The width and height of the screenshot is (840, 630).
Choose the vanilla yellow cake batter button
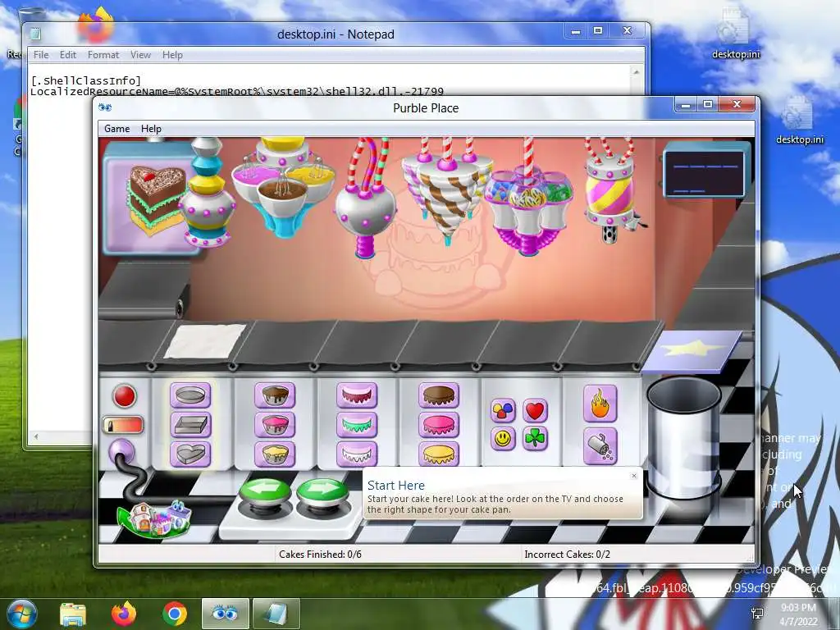pos(275,454)
